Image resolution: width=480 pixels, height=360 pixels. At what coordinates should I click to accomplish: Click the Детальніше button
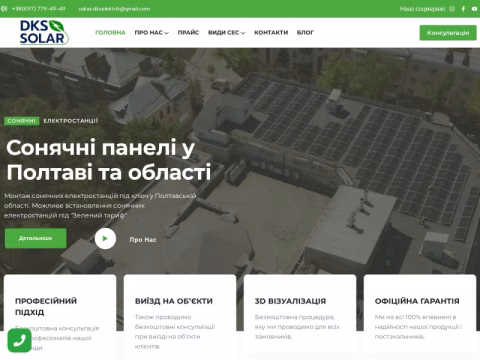(35, 238)
